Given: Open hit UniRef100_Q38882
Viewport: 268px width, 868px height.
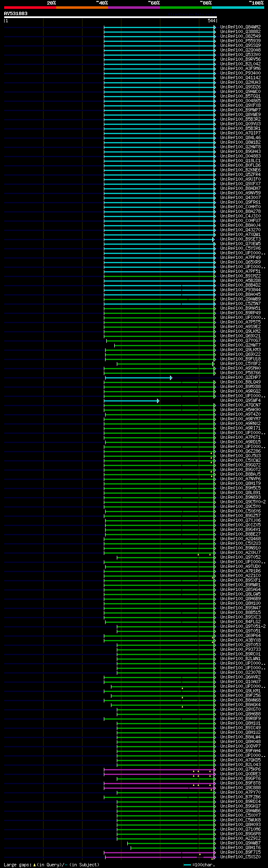Looking at the screenshot, I should click(x=240, y=32).
